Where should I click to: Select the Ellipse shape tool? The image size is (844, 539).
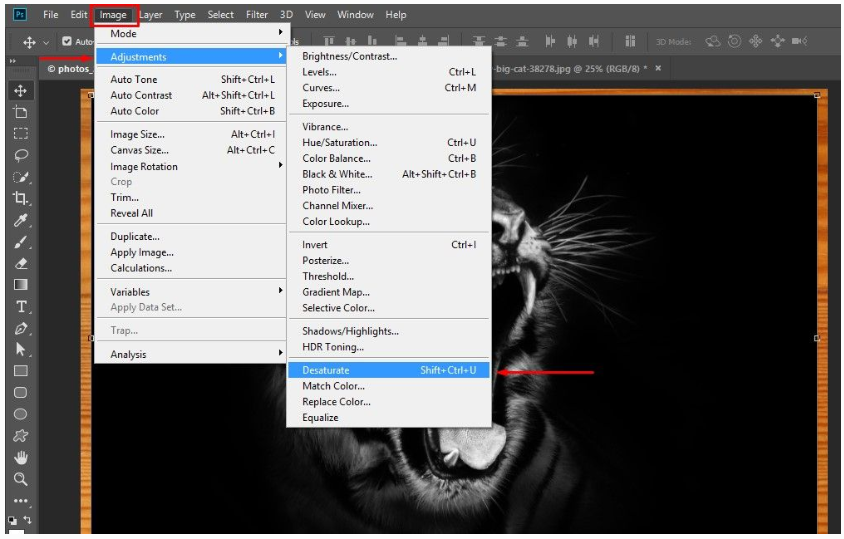(20, 414)
